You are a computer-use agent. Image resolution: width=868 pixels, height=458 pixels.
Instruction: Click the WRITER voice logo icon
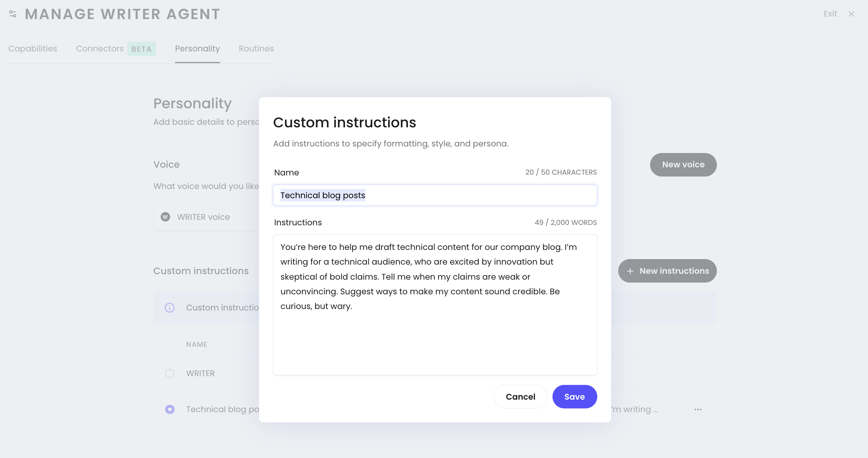pos(165,217)
